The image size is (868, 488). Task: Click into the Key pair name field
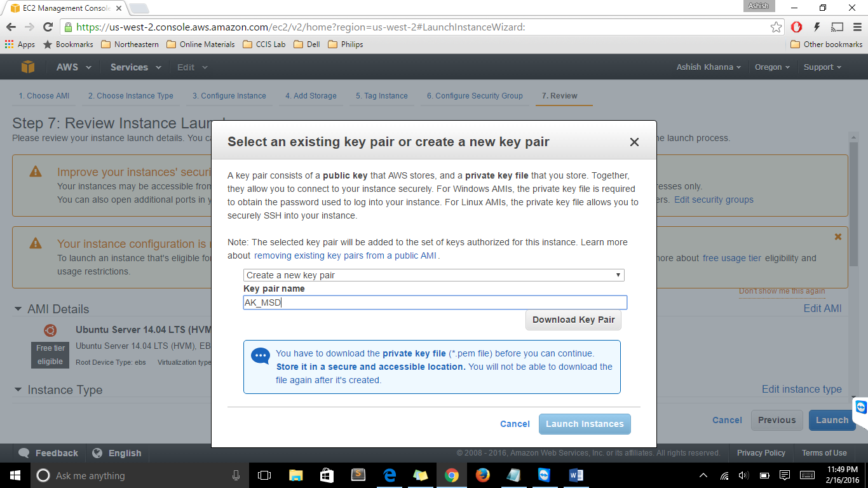click(x=435, y=302)
